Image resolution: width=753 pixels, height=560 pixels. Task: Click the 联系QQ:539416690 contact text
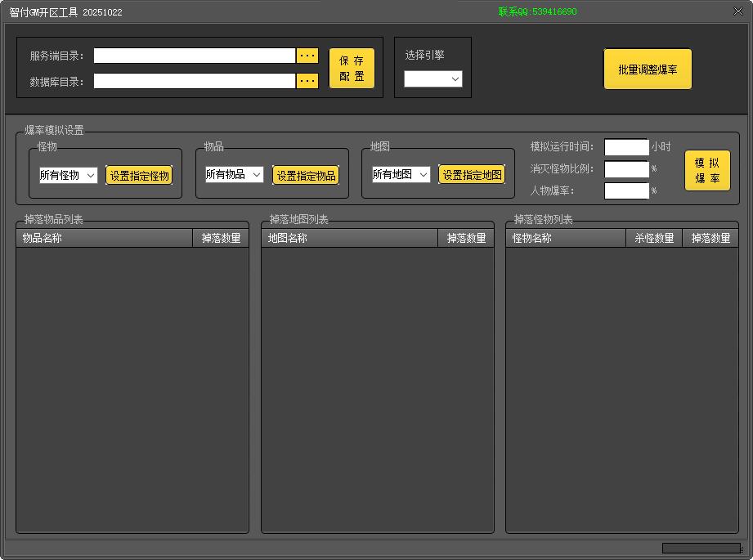537,11
